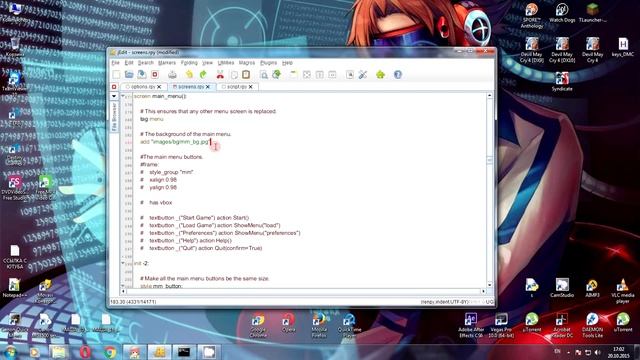Close the options.rpy tab with its X
The image size is (640, 360).
(159, 87)
